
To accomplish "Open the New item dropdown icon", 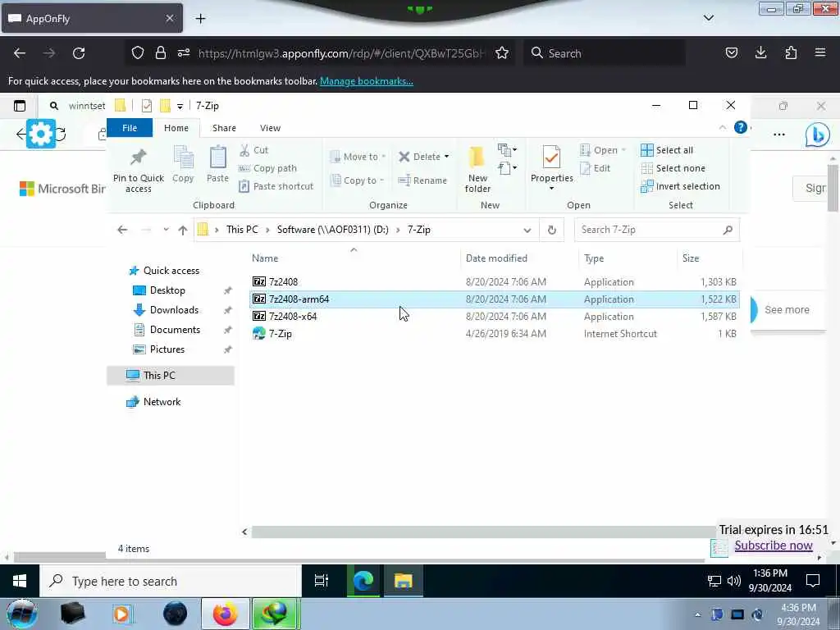I will pos(507,149).
